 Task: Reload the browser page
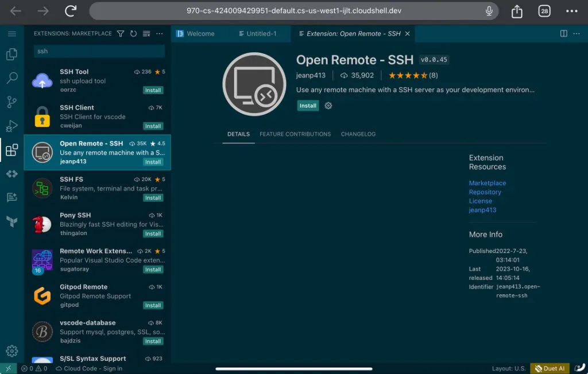click(71, 11)
